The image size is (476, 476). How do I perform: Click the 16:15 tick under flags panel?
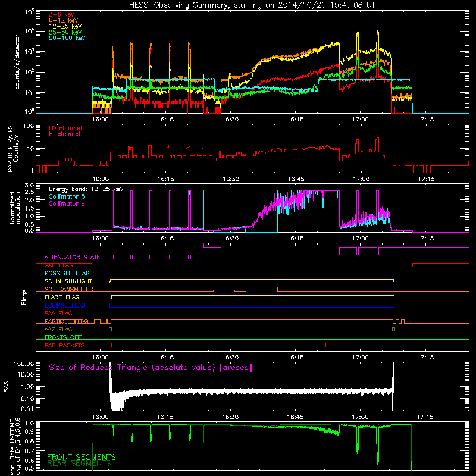click(x=165, y=358)
